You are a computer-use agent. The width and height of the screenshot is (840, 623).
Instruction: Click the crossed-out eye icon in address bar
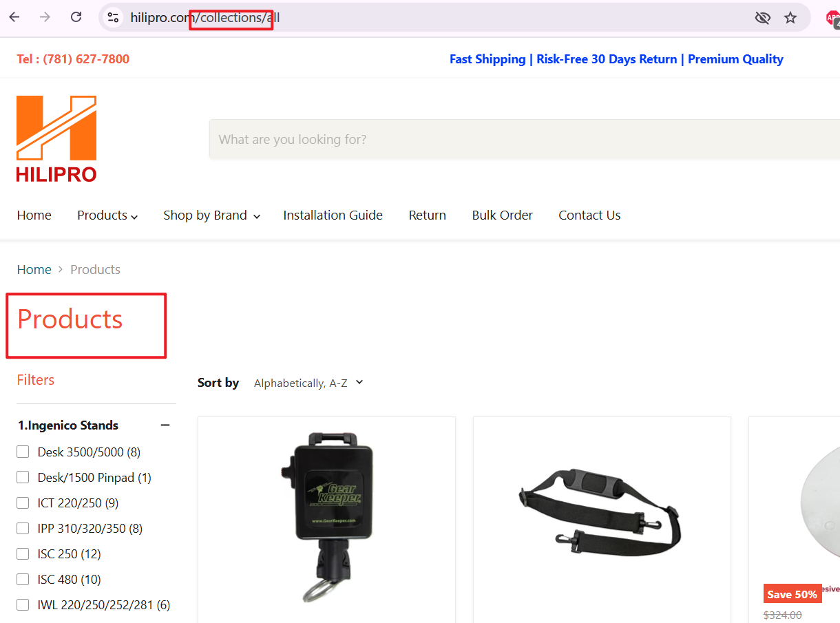coord(762,18)
